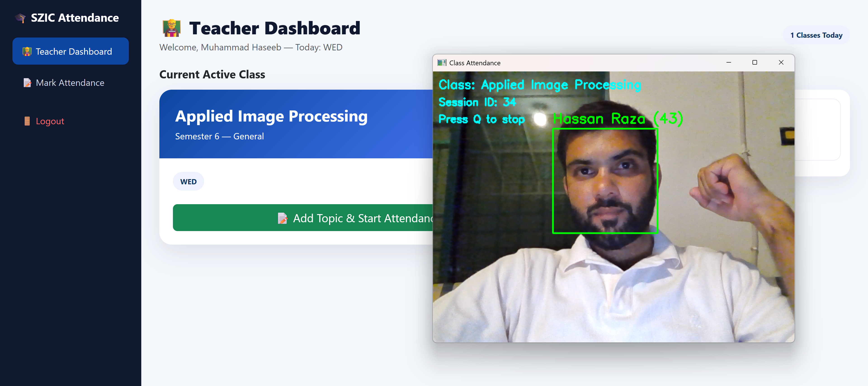Image resolution: width=868 pixels, height=386 pixels.
Task: Maximize the Class Attendance window
Action: point(755,62)
